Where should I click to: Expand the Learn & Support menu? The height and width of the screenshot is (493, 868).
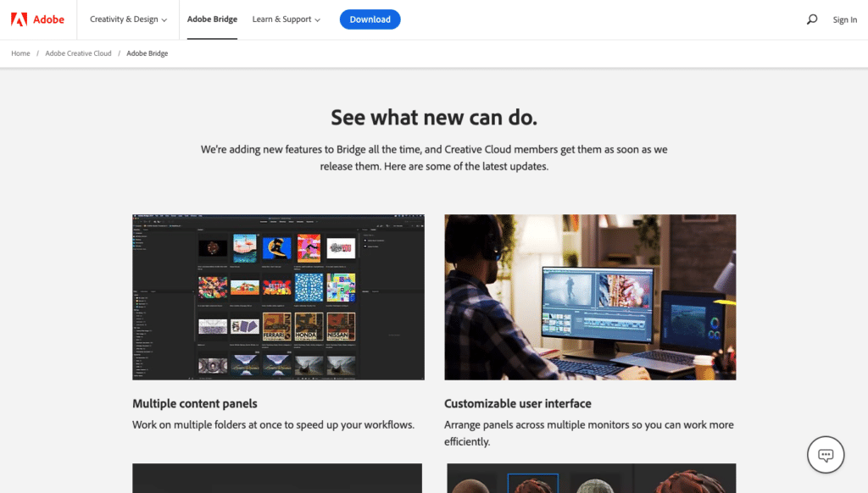(287, 19)
